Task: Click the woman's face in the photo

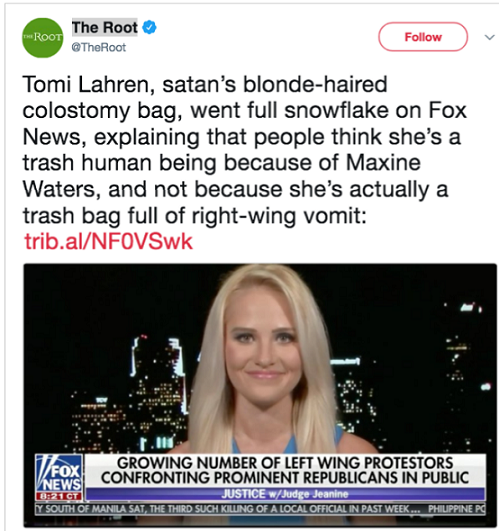Action: point(264,352)
